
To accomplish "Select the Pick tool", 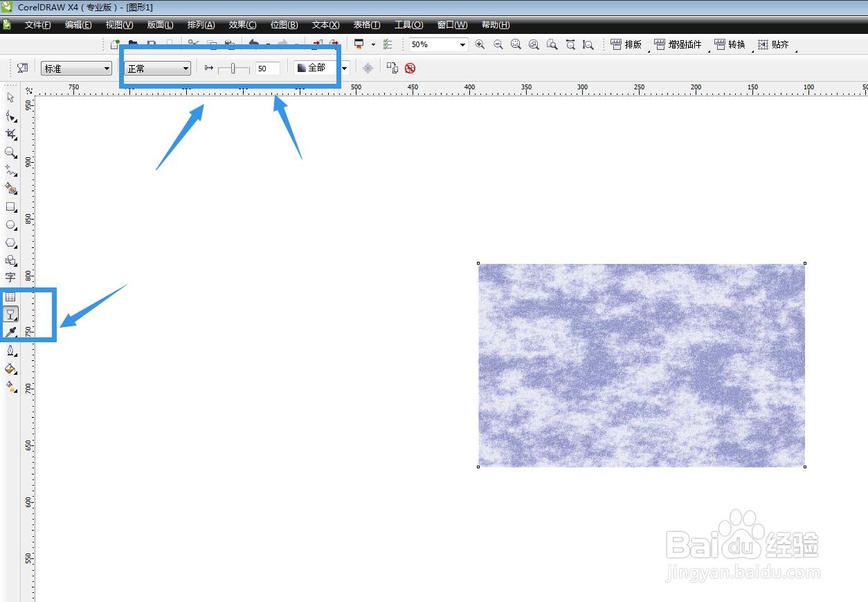I will (x=10, y=98).
